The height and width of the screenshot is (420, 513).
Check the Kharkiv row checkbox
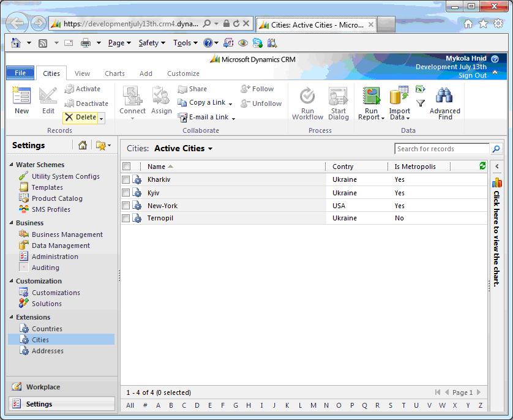[x=125, y=179]
